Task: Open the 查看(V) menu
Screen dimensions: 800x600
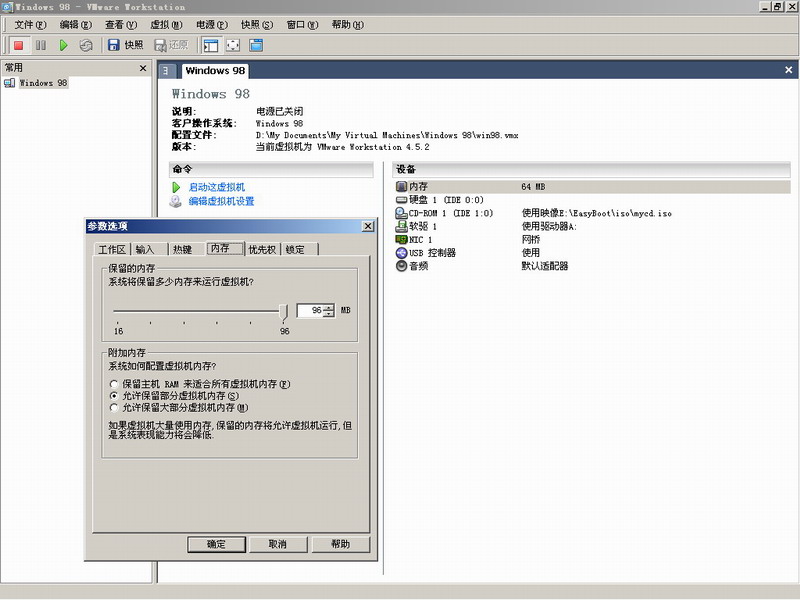Action: tap(121, 24)
